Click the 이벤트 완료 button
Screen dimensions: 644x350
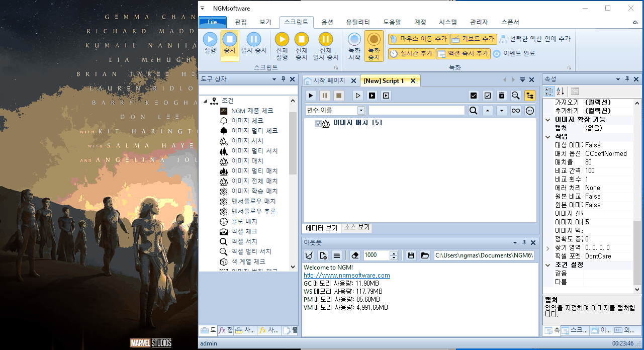click(514, 53)
